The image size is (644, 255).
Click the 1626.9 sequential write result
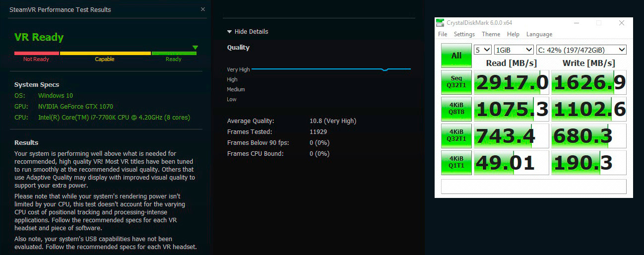589,82
